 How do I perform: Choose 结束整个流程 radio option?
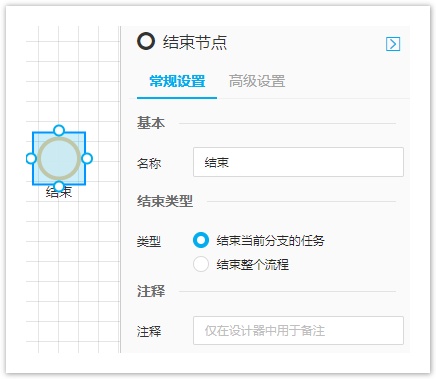pos(201,264)
